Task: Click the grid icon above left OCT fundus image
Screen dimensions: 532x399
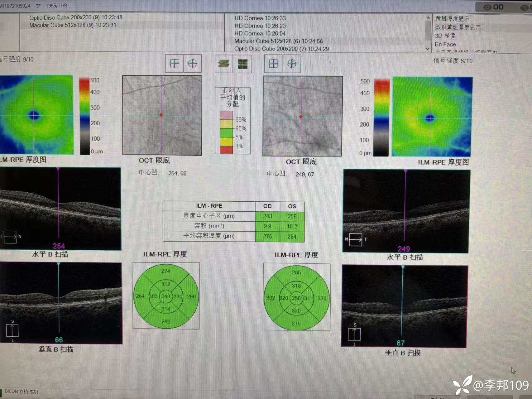Action: point(174,64)
